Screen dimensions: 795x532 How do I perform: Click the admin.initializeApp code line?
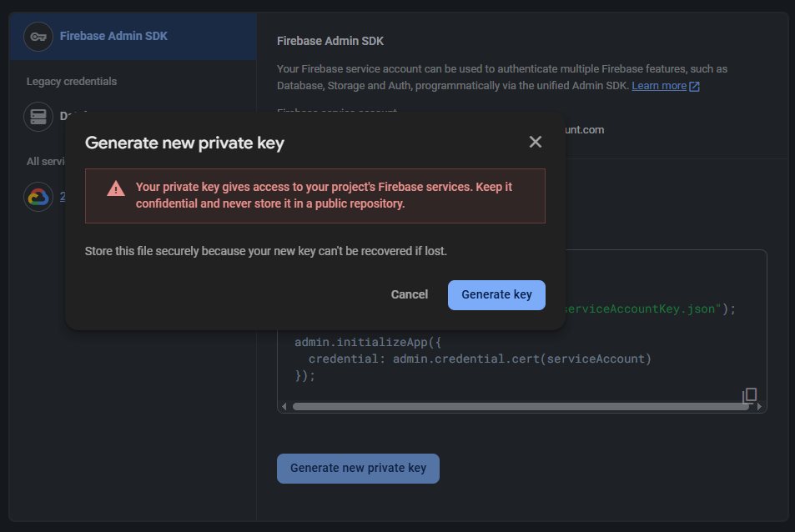pyautogui.click(x=368, y=343)
